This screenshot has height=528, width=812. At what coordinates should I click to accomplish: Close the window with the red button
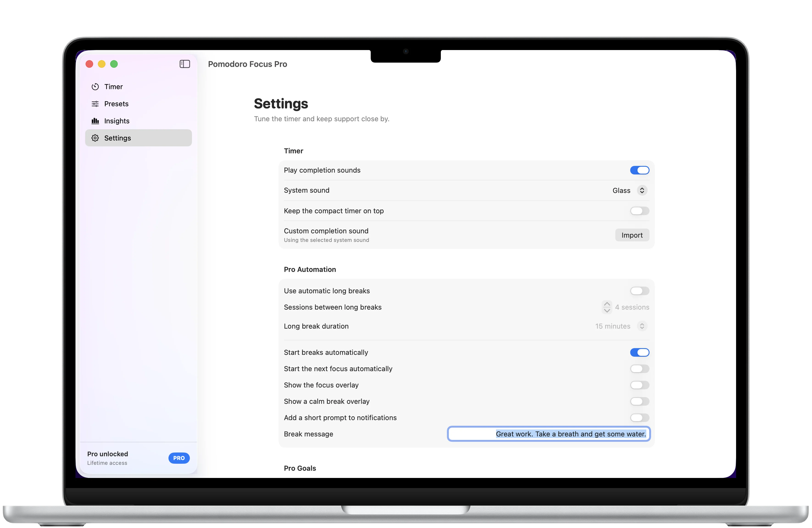click(x=89, y=64)
